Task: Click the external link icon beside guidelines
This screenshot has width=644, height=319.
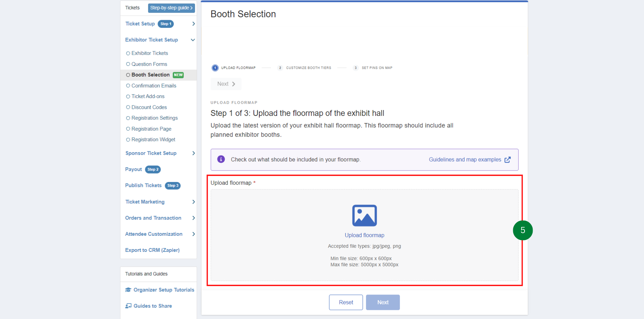Action: click(507, 160)
